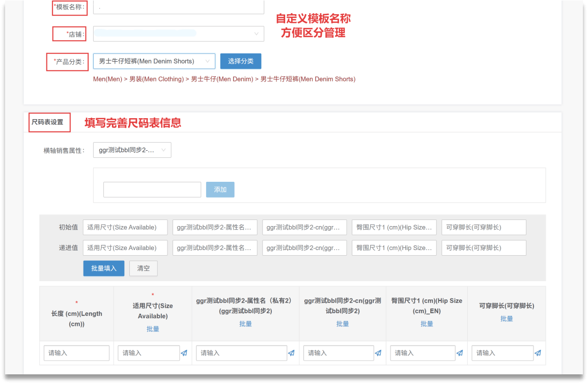Click the paper-plane icon in 可穿脚长 column
The height and width of the screenshot is (384, 588).
[537, 353]
